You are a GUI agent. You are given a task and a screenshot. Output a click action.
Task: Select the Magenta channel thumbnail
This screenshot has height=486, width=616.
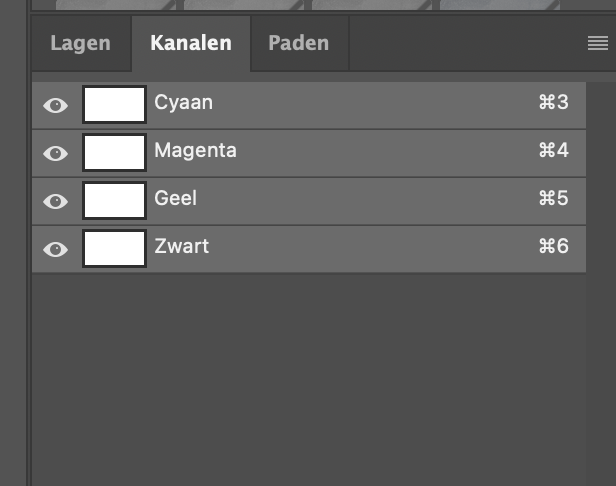coord(114,152)
